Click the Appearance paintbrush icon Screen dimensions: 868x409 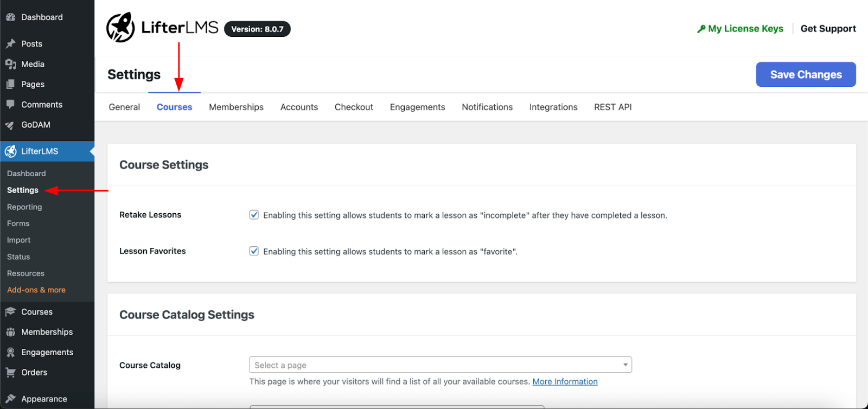coord(10,399)
